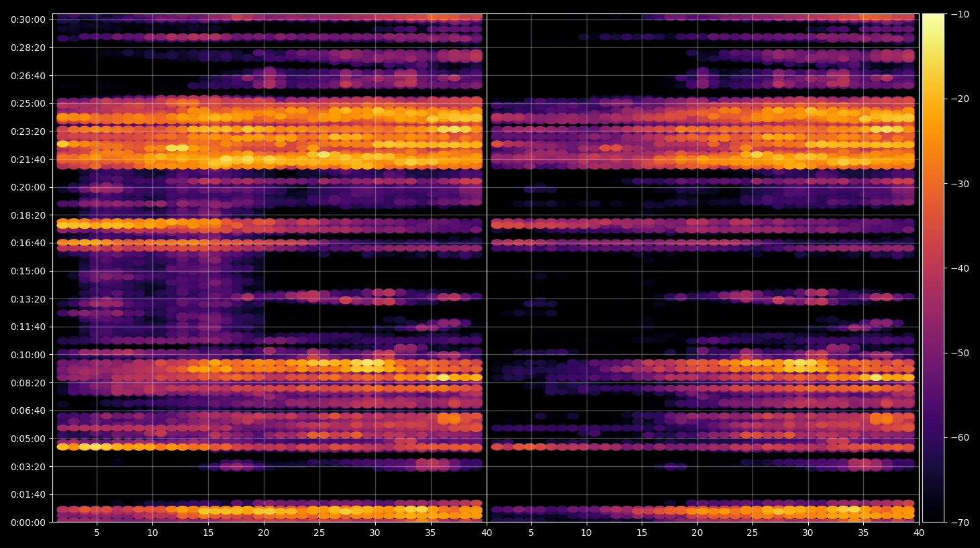The image size is (980, 548).
Task: Click the 0:30:00 time axis label
Action: [28, 19]
